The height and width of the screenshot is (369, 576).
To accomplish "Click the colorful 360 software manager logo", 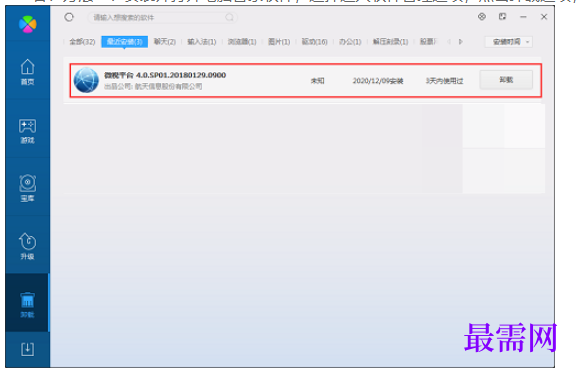I will 28,24.
